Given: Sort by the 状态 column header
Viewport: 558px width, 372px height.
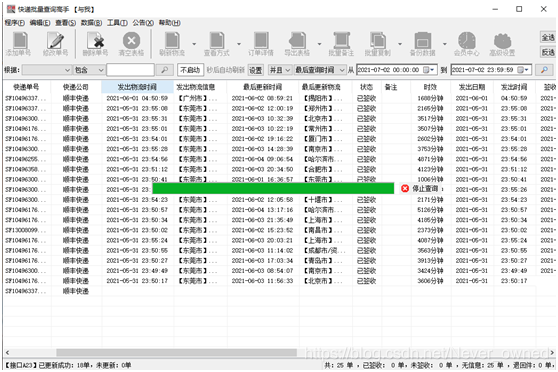Looking at the screenshot, I should pyautogui.click(x=366, y=87).
